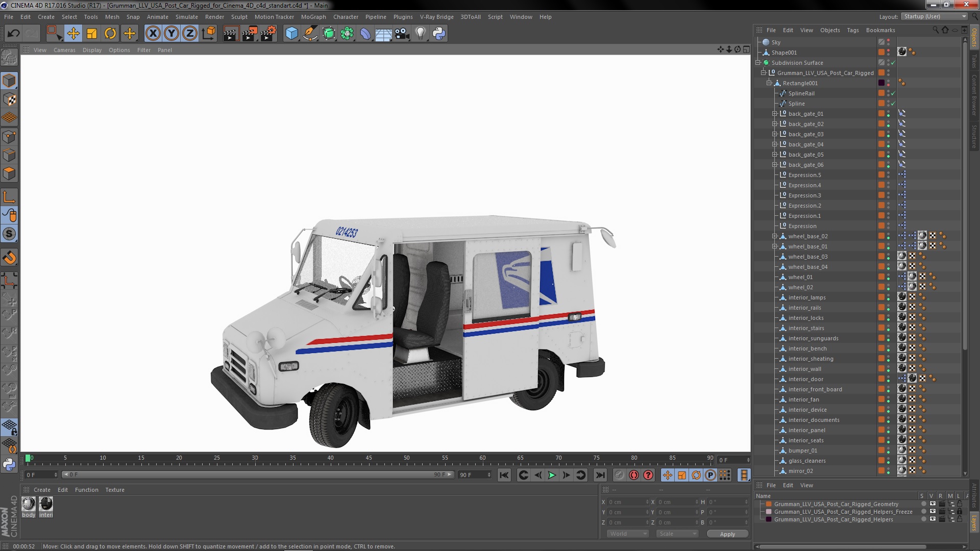Select the Rotate tool
Image resolution: width=980 pixels, height=551 pixels.
[x=110, y=34]
